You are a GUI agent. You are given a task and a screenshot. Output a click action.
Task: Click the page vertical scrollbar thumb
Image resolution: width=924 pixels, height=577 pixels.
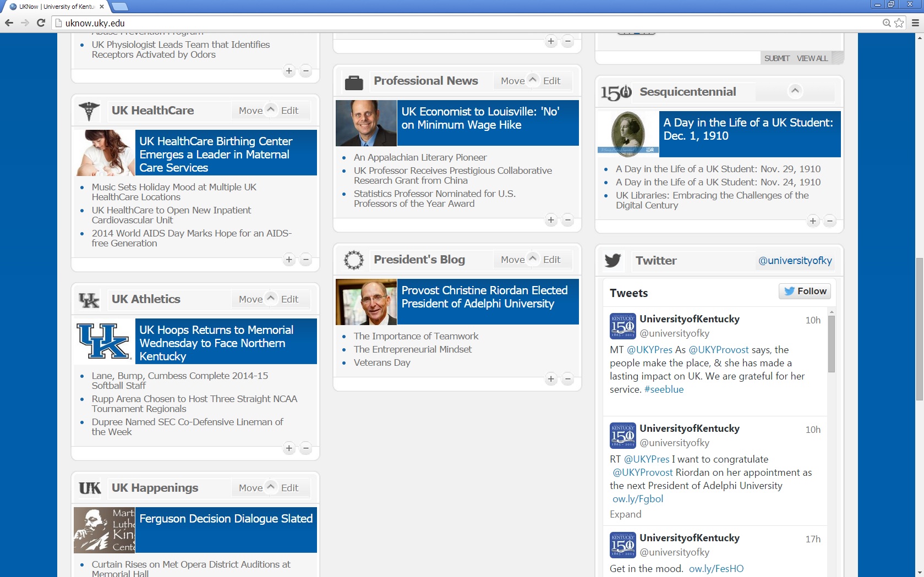(919, 329)
